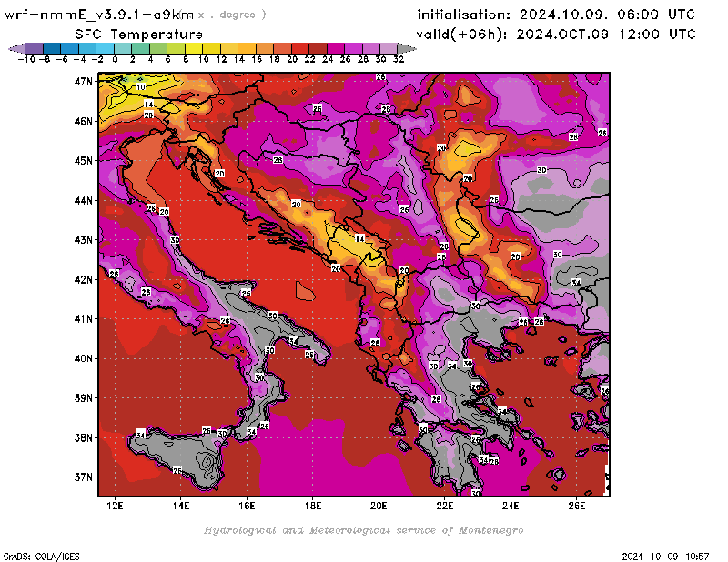Select the 'initialisation: 2024.10.09. 06:00 UTC' line
Image resolution: width=728 pixels, height=562 pixels.
point(556,15)
